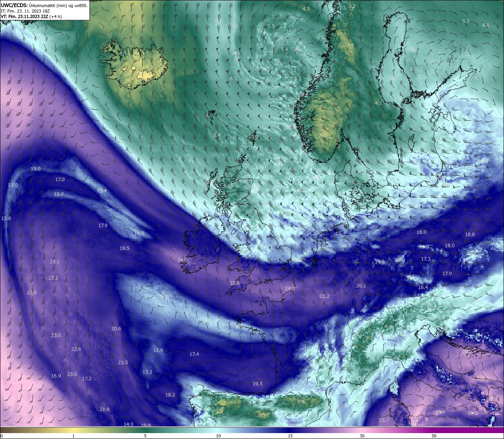
Task: Click the 23.9 value label
Action: 31,293
